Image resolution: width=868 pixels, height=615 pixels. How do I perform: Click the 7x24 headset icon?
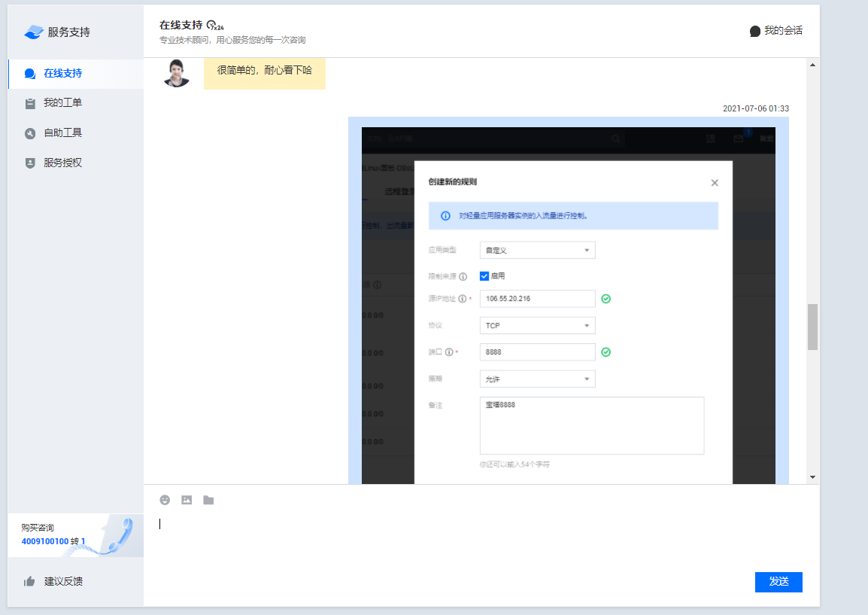tap(215, 25)
